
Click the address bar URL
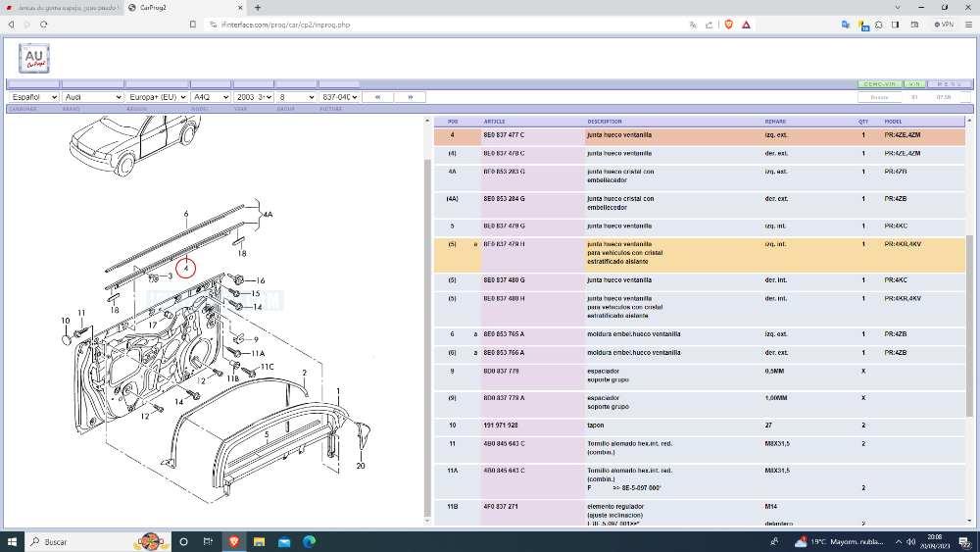285,25
